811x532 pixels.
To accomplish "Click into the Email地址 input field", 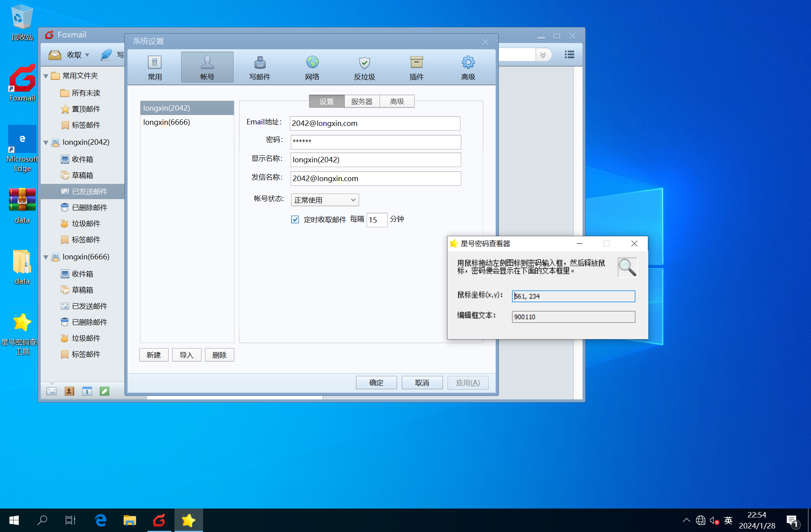I will (375, 123).
